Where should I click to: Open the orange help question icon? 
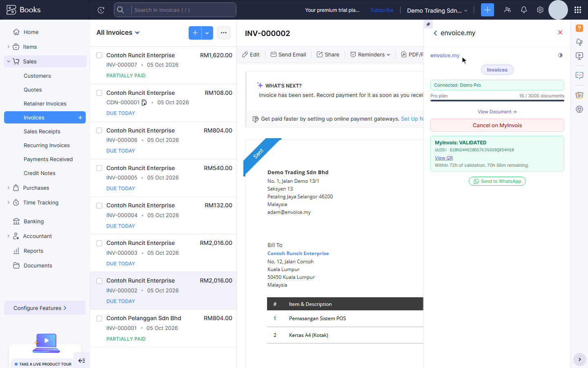click(579, 28)
